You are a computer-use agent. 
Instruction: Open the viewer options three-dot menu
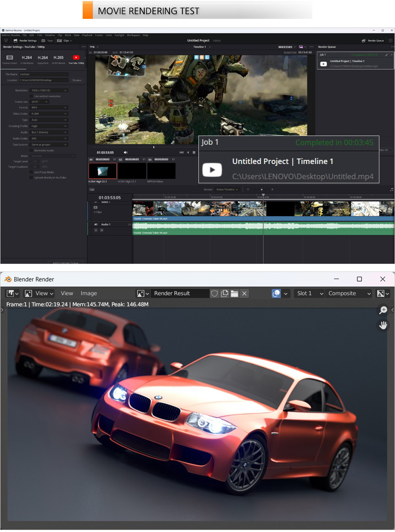coord(311,47)
